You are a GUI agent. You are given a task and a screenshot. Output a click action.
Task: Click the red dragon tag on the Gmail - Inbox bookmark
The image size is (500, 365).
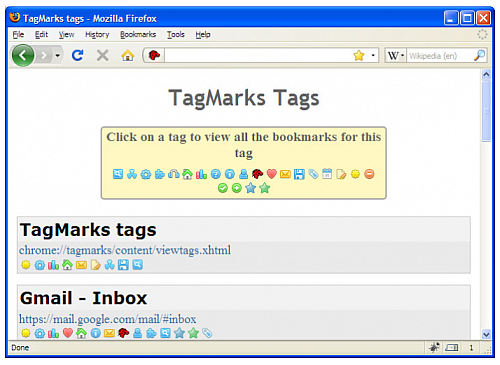click(123, 333)
